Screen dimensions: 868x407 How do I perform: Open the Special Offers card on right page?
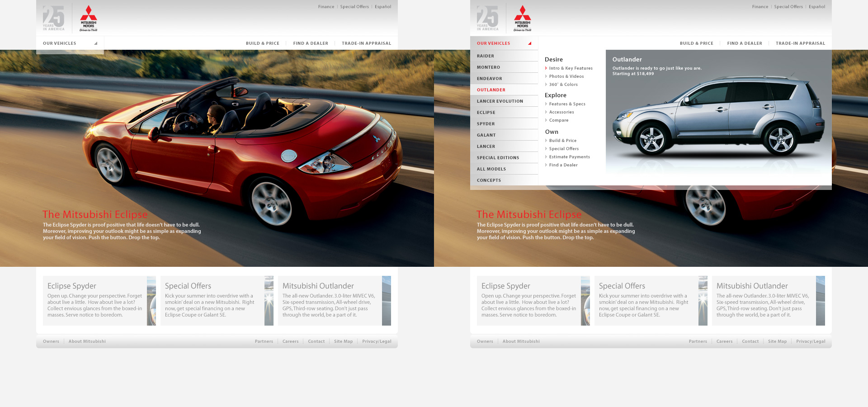tap(651, 301)
